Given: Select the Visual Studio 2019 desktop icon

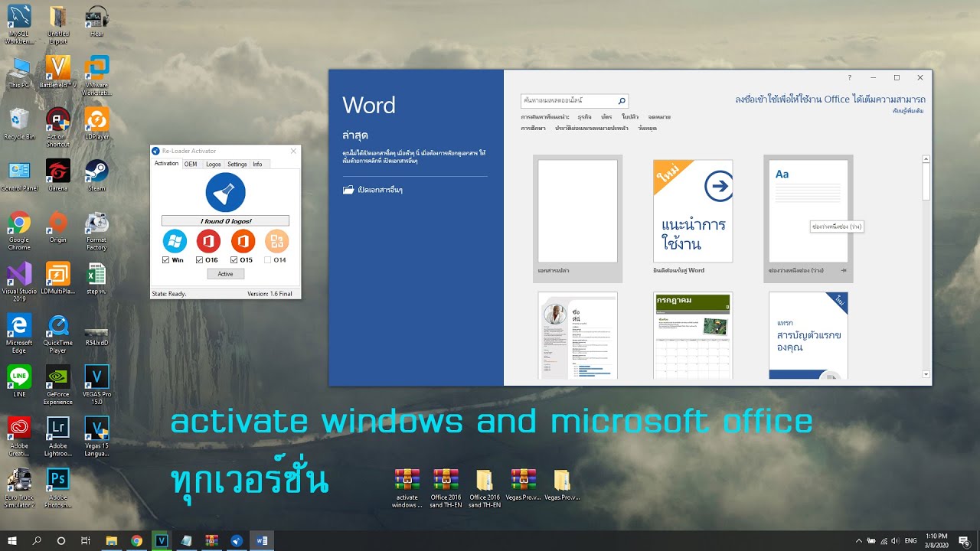Looking at the screenshot, I should point(19,282).
